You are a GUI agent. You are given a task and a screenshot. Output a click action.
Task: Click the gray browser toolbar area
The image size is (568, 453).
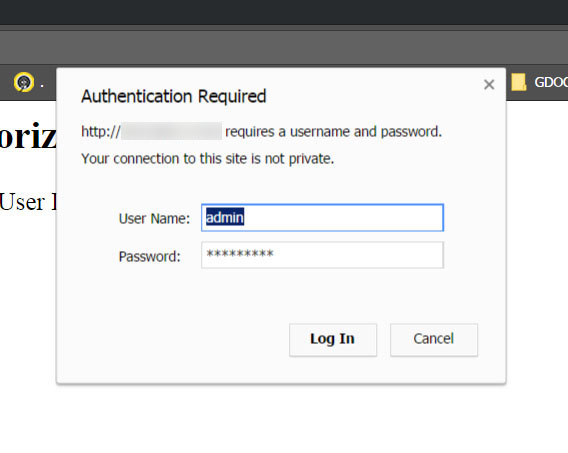pos(284,47)
